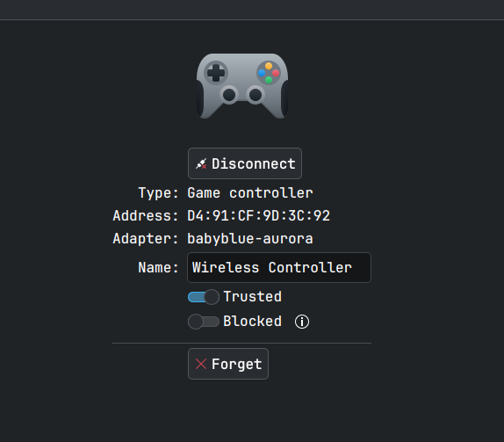The image size is (504, 442).
Task: Click the Address: label
Action: (146, 216)
